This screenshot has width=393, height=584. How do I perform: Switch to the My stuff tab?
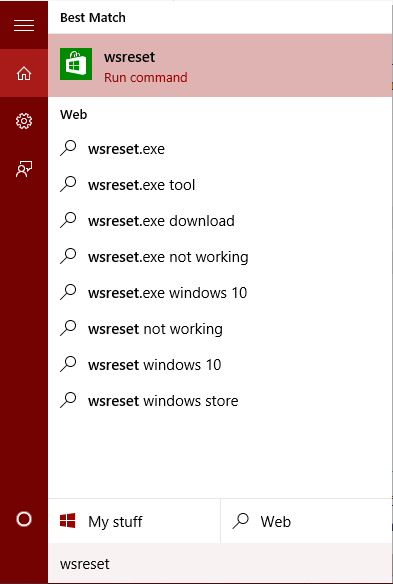134,521
